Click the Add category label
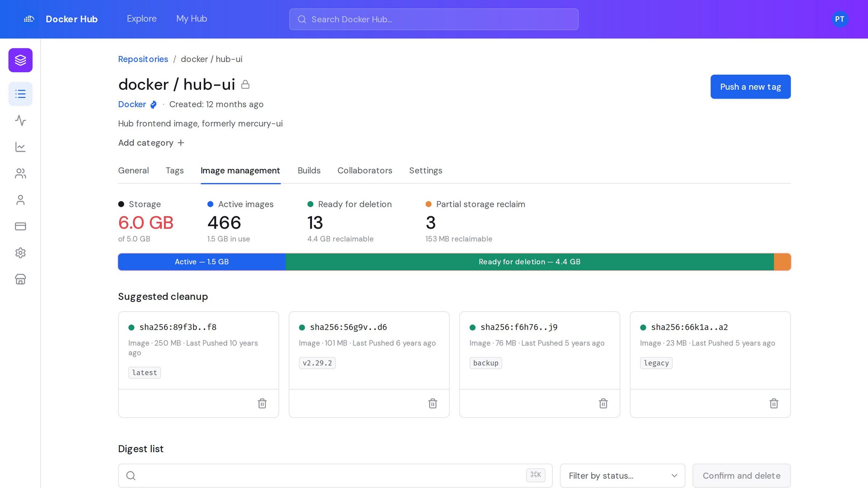868x488 pixels. [x=146, y=143]
